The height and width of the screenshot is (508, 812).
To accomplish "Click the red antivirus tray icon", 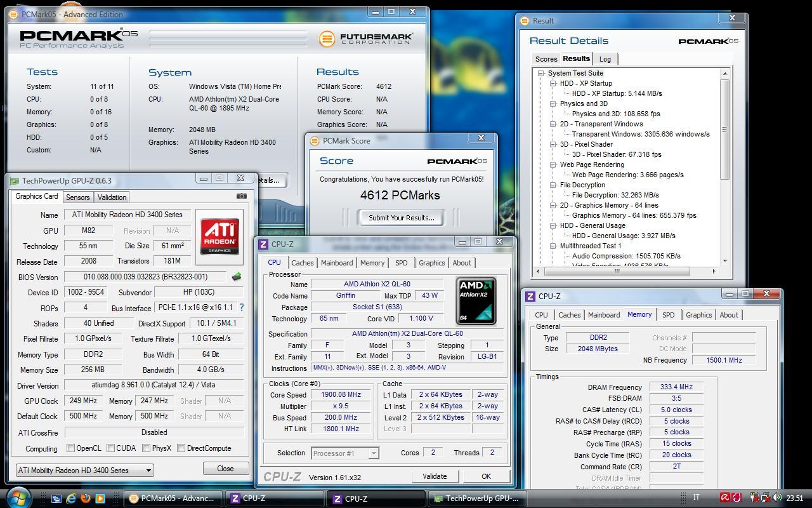I will (x=724, y=498).
